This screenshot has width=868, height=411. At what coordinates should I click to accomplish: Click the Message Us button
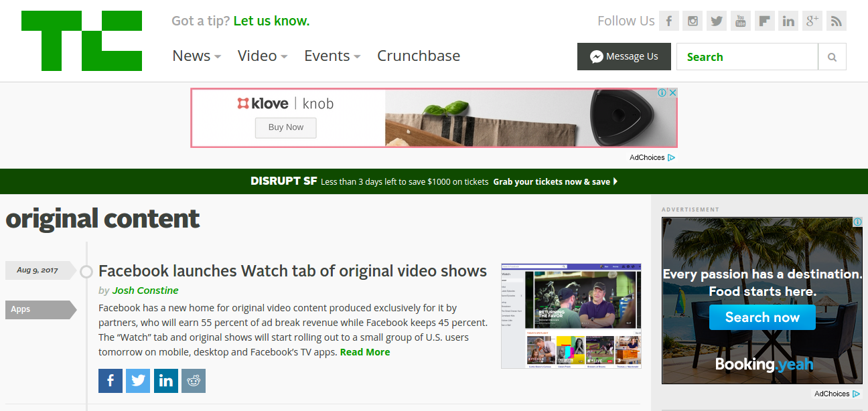(x=624, y=57)
